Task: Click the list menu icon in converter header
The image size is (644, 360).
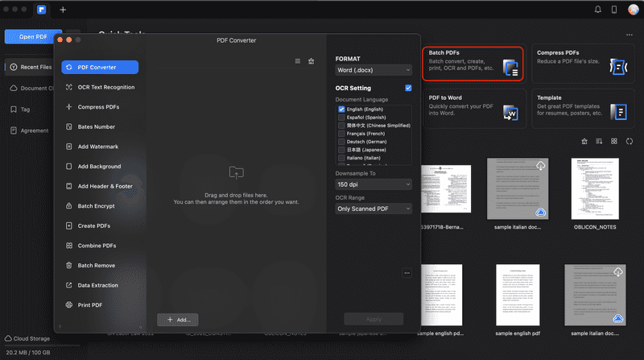Action: (298, 61)
